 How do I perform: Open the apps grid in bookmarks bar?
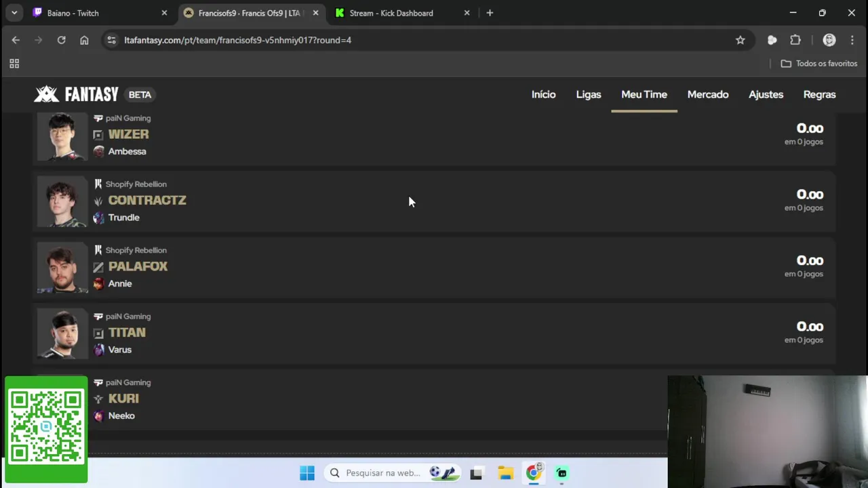pyautogui.click(x=14, y=64)
